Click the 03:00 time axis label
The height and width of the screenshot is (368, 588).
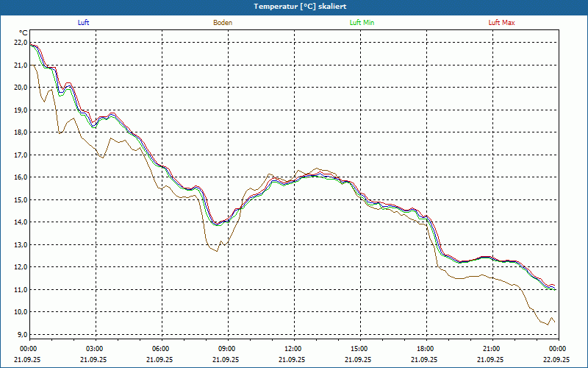93,349
